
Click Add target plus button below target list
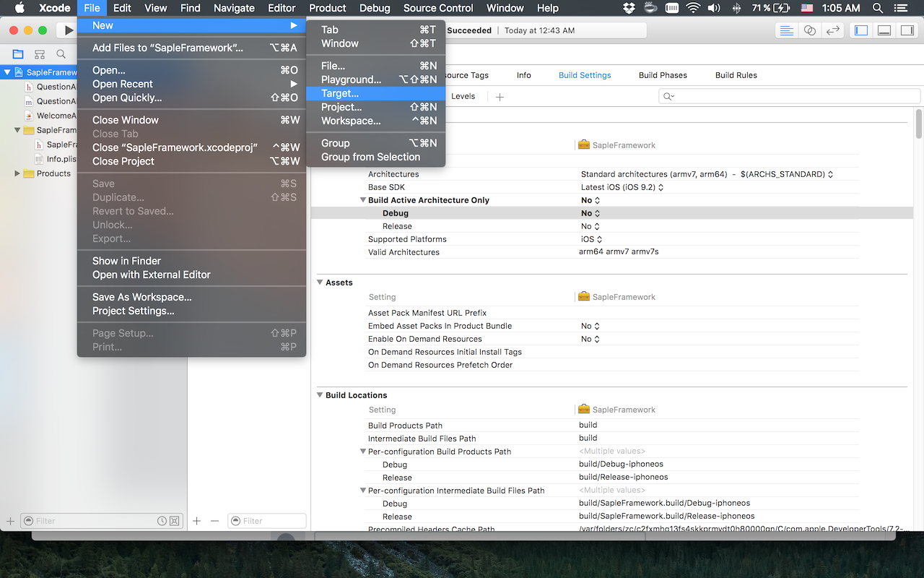196,521
